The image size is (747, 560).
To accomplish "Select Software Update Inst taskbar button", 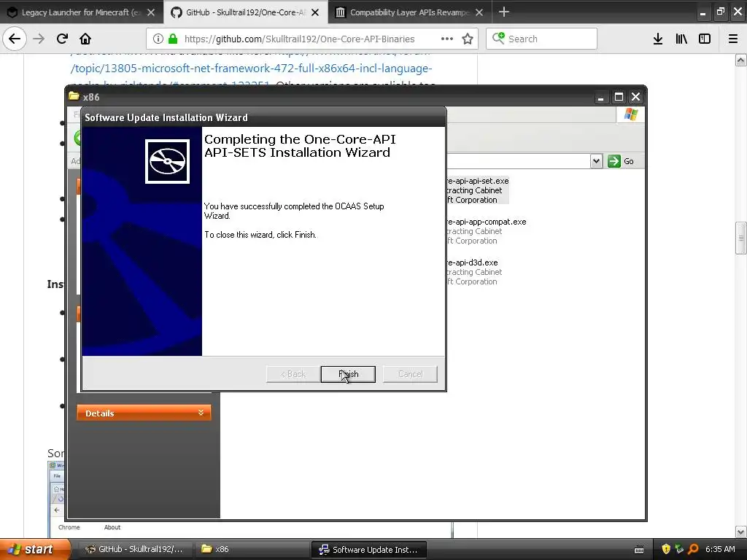I will (x=368, y=549).
